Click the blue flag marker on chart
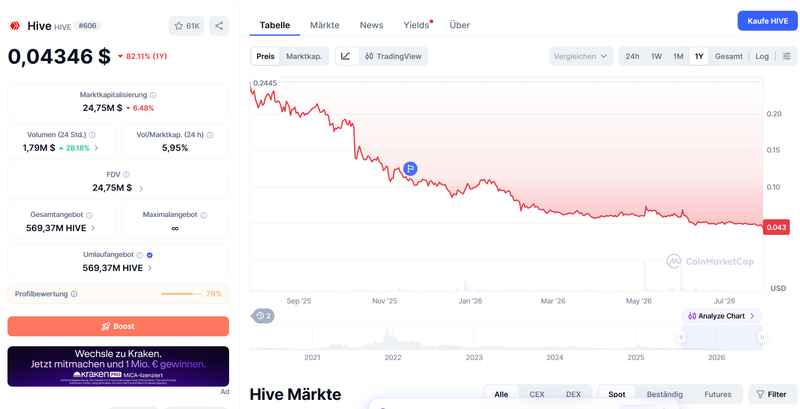 (410, 168)
